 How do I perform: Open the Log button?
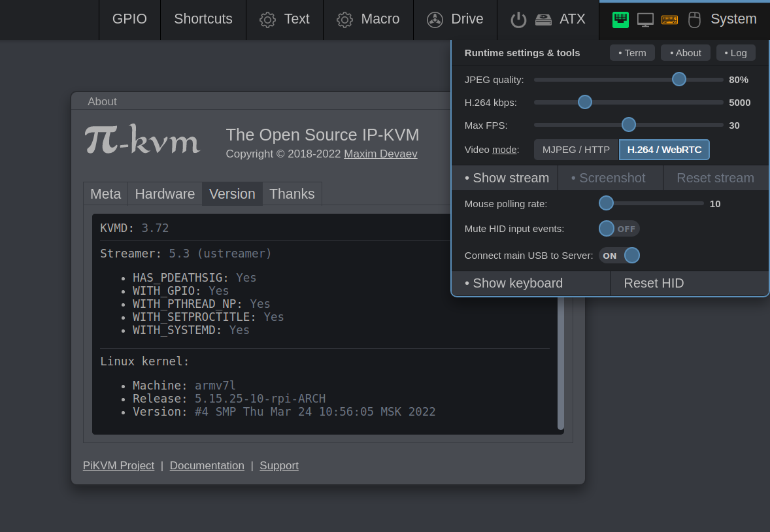[x=735, y=52]
